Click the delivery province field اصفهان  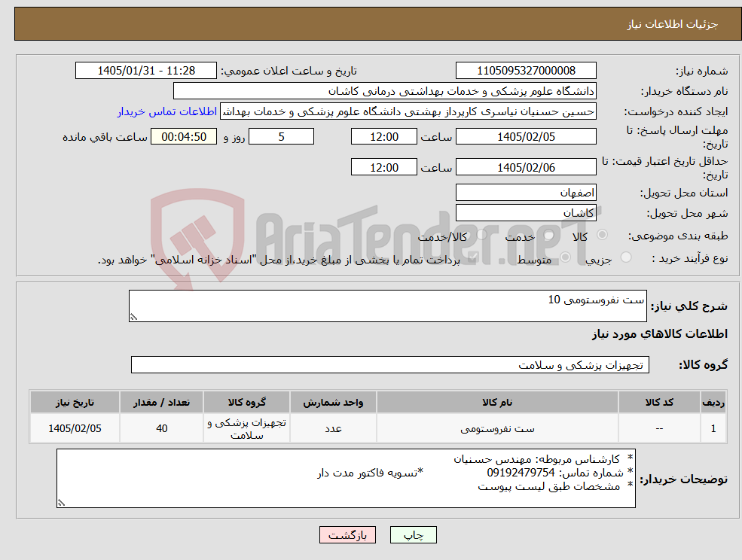pos(526,193)
